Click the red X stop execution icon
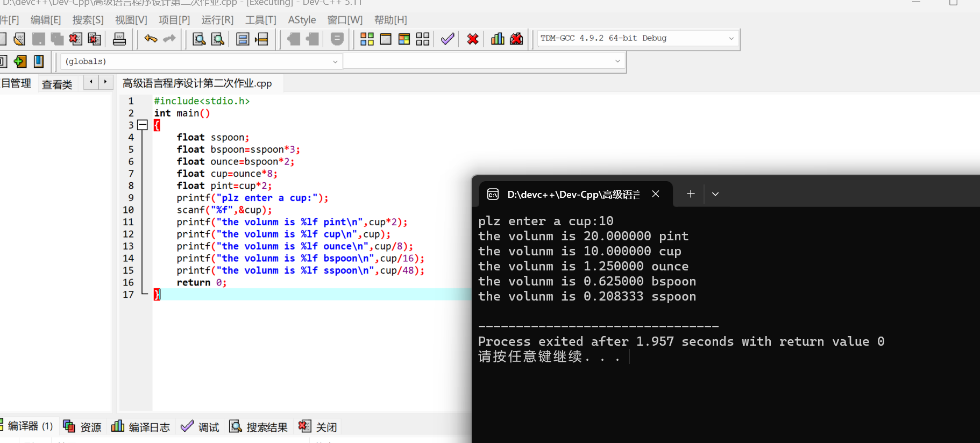 pyautogui.click(x=473, y=39)
